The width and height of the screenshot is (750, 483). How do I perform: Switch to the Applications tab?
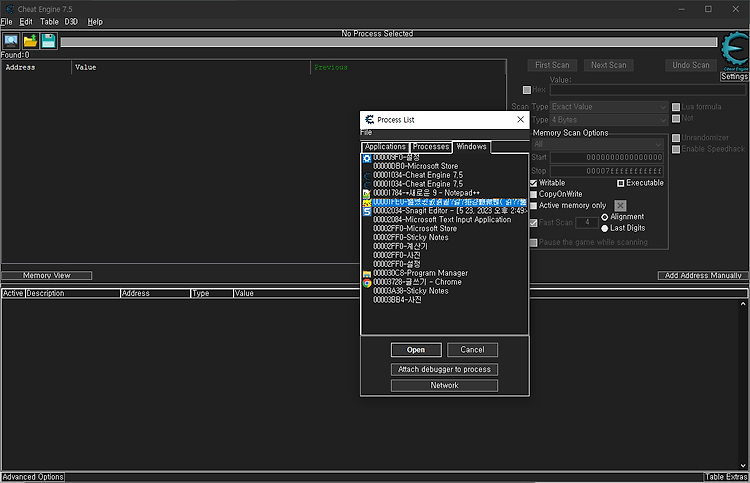tap(385, 147)
